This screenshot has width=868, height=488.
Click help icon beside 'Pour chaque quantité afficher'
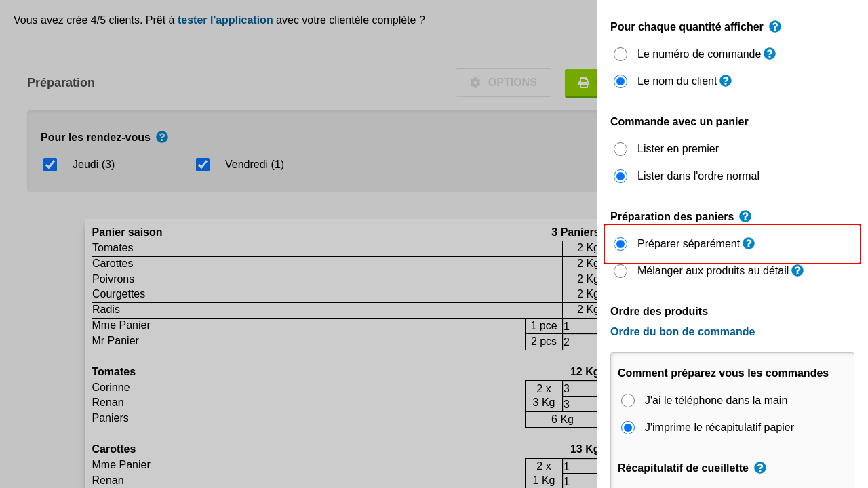775,26
